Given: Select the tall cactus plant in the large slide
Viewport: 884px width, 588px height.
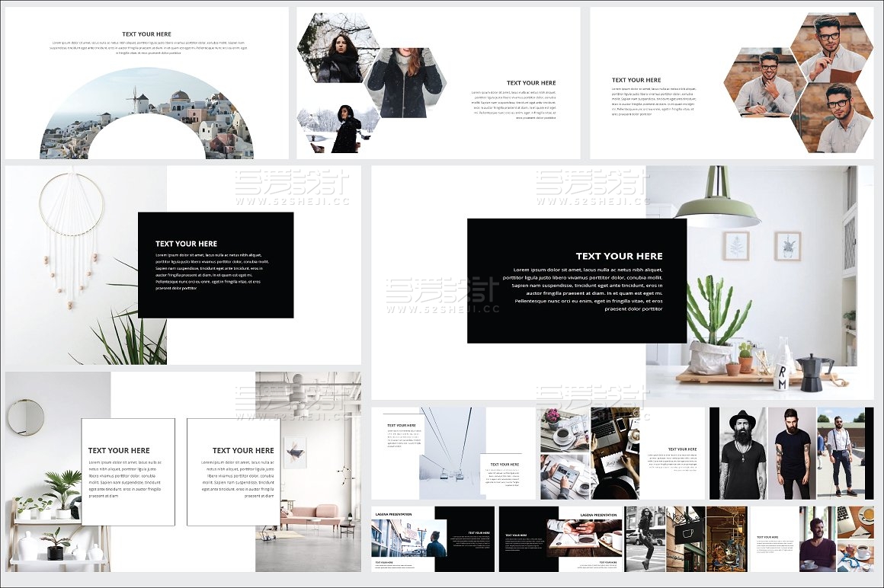Looking at the screenshot, I should pos(716,314).
